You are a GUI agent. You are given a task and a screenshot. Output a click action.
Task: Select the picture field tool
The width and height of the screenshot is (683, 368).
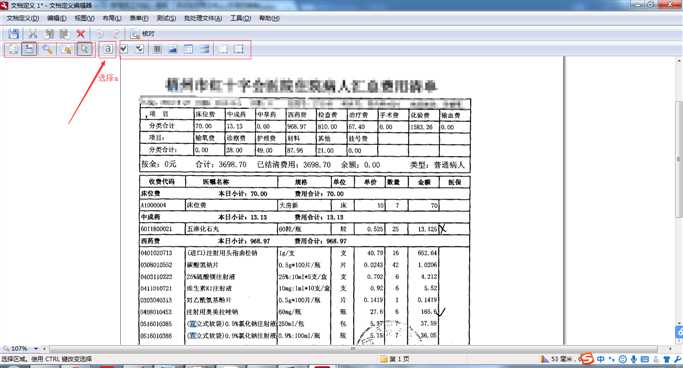point(172,49)
